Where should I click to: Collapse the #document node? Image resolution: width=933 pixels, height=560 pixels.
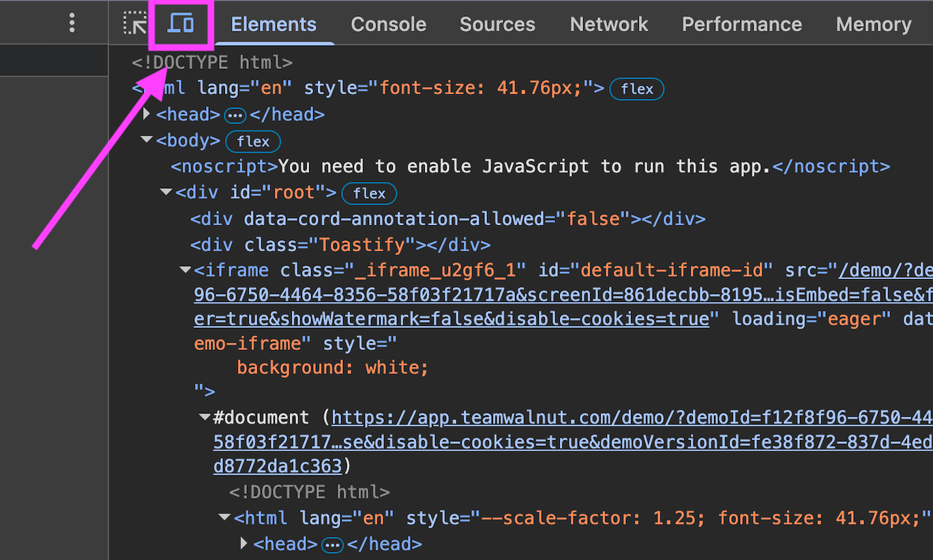pyautogui.click(x=204, y=417)
